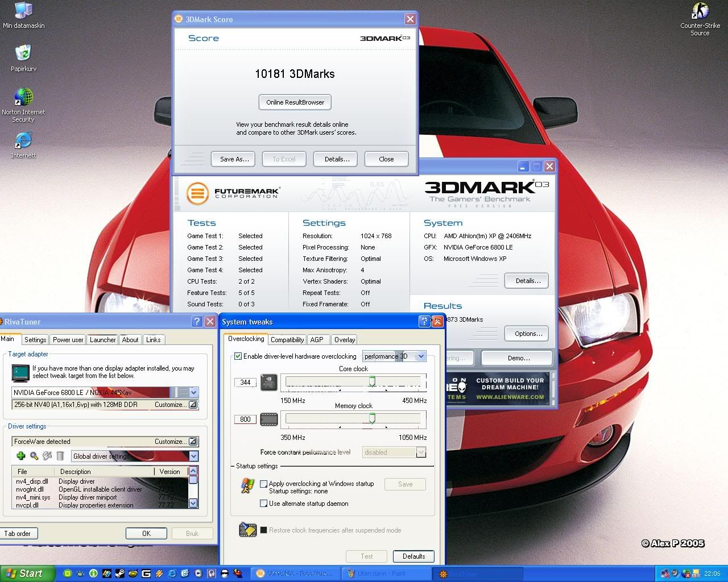Viewport: 728px width, 582px height.
Task: Open the Links tab
Action: click(x=154, y=340)
